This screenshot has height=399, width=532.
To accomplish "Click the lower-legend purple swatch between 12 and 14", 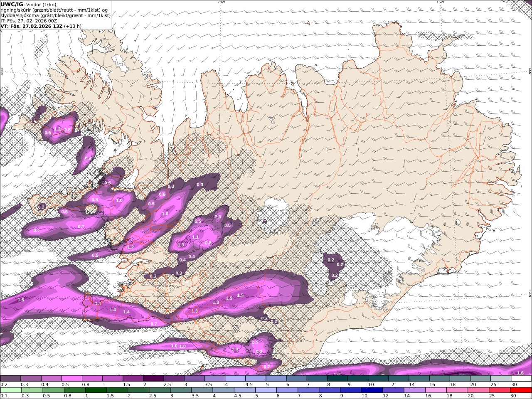I will pos(393,390).
